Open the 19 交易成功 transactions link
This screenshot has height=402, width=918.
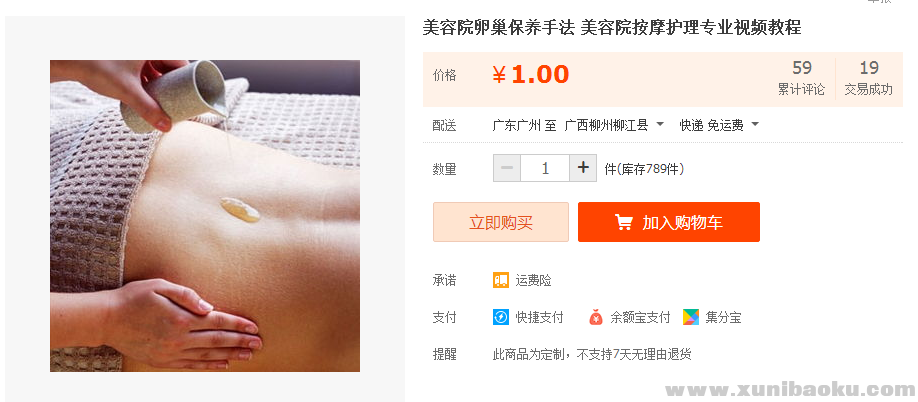(869, 78)
